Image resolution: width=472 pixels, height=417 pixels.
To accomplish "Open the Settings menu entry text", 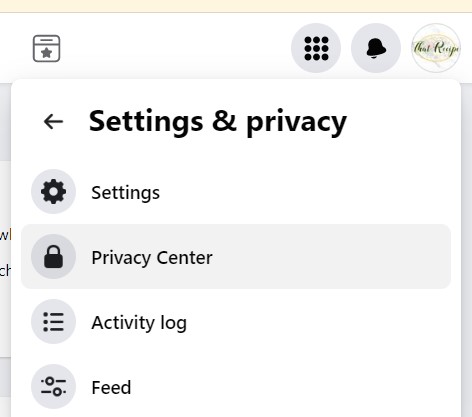I will coord(126,193).
